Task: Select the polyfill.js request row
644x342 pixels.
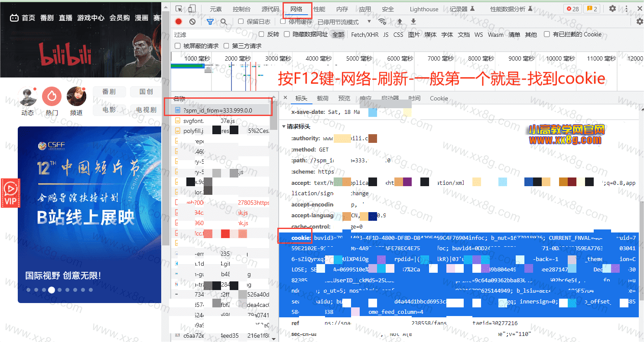Action: 220,131
